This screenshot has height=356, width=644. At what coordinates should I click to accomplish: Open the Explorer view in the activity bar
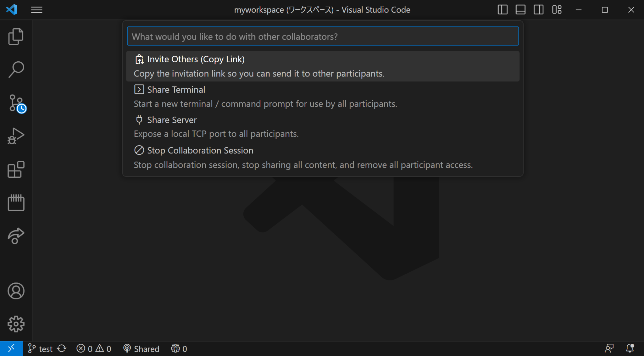[16, 36]
